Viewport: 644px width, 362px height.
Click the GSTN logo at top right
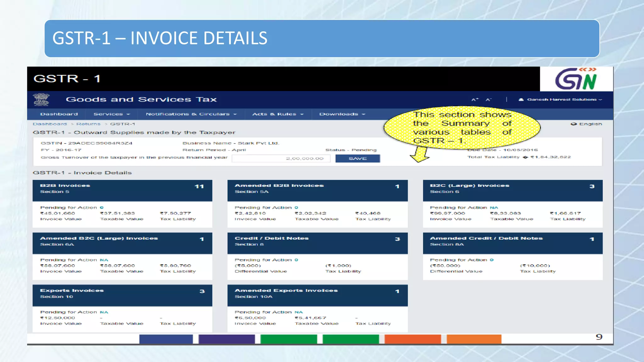click(x=576, y=79)
